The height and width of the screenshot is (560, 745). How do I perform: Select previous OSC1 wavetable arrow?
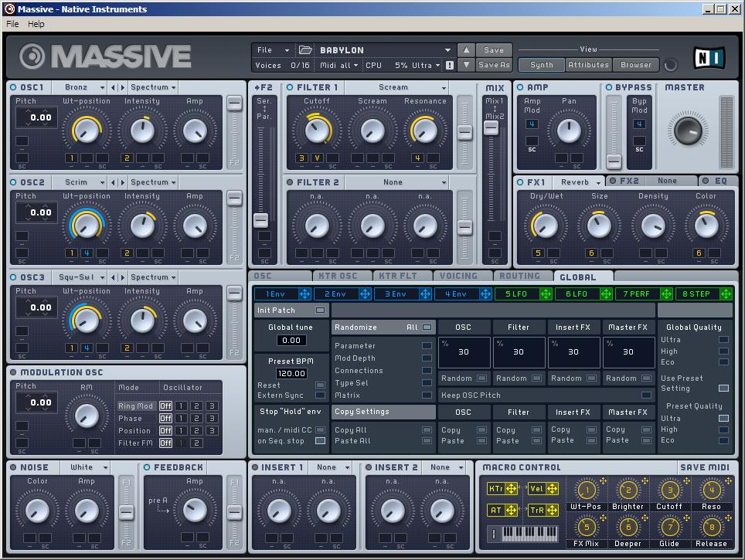(113, 87)
